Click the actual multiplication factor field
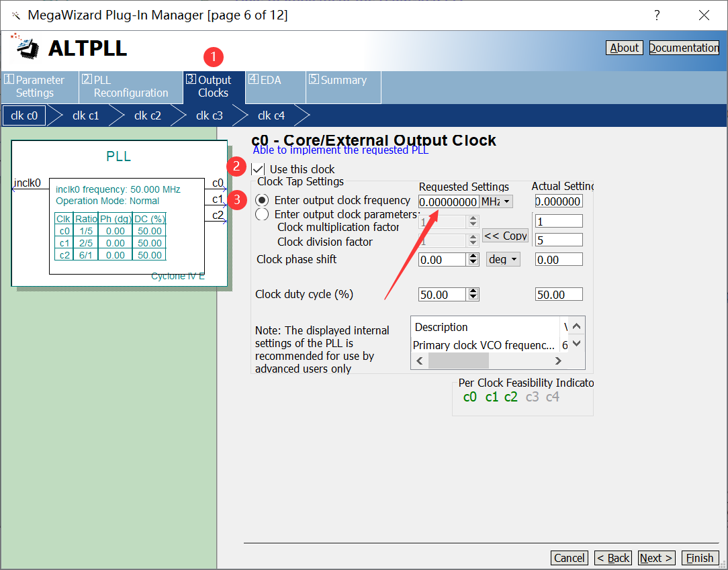 [x=559, y=221]
